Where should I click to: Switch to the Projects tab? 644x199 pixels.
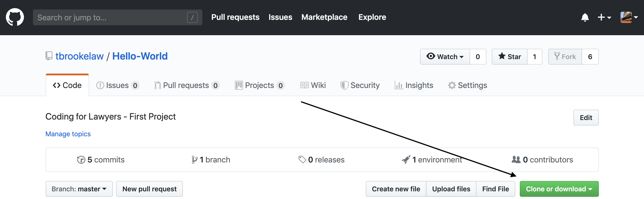(x=260, y=85)
